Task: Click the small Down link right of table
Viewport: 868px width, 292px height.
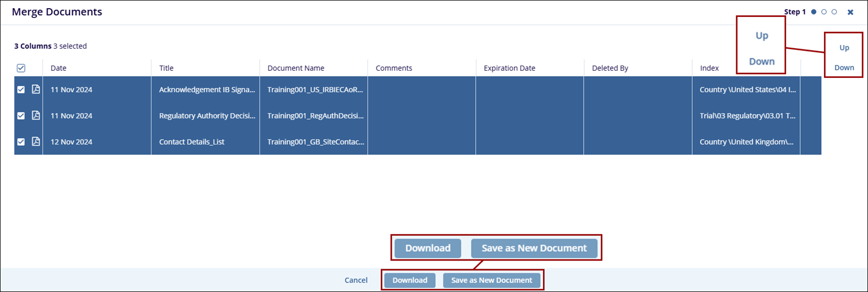Action: [844, 67]
